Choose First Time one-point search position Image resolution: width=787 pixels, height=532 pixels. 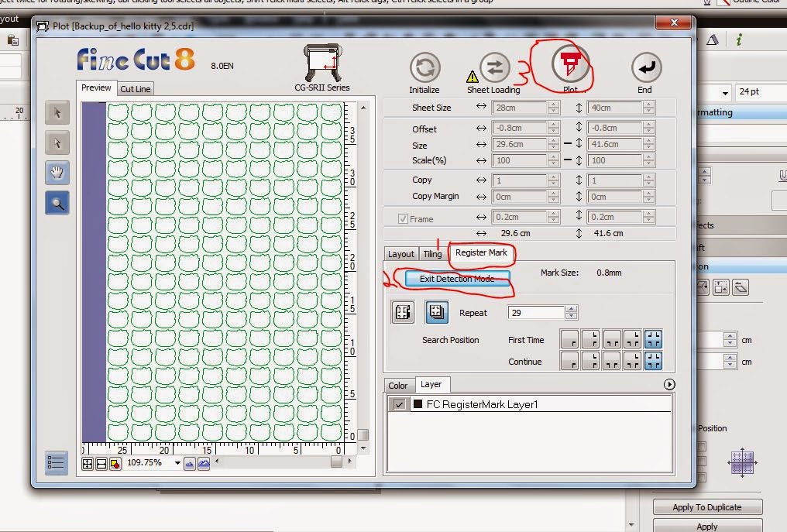[569, 340]
